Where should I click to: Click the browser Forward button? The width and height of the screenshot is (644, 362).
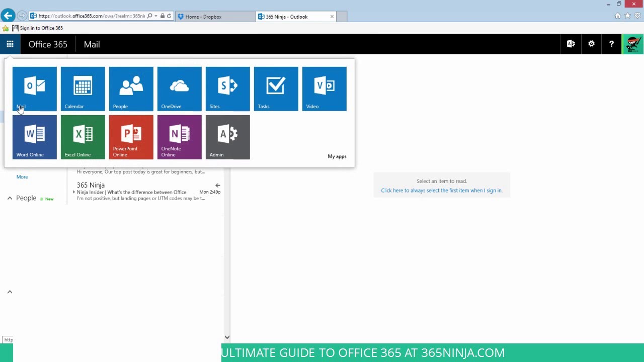(22, 16)
